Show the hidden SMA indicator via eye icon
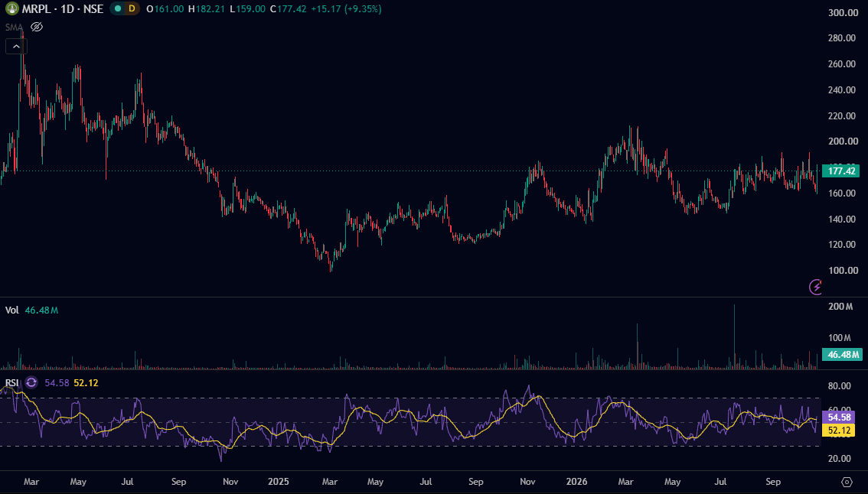The height and width of the screenshot is (494, 868). (37, 27)
